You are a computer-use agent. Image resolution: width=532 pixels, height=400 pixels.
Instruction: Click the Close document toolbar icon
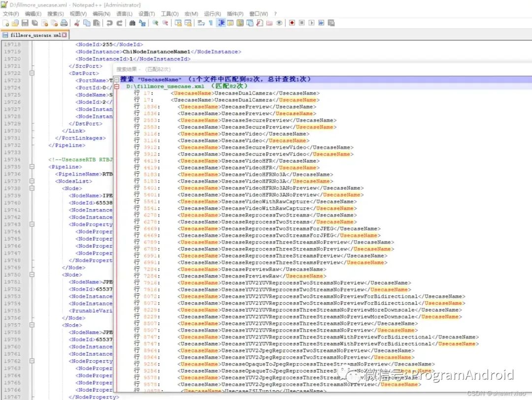click(x=44, y=23)
